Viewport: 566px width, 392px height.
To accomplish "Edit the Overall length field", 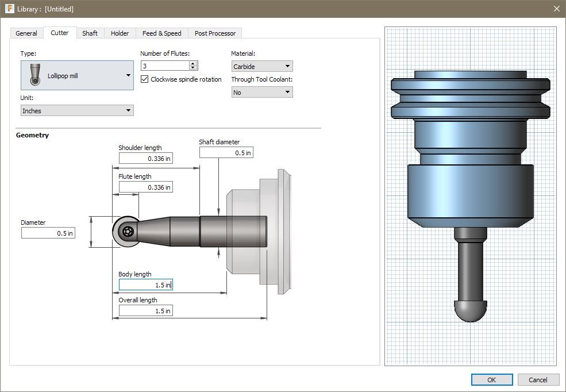I will (x=146, y=311).
